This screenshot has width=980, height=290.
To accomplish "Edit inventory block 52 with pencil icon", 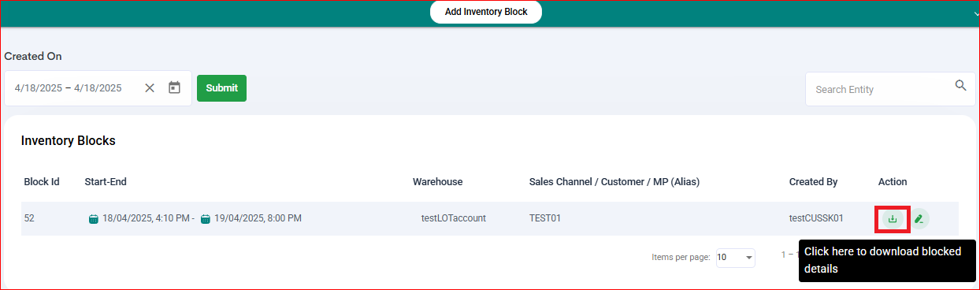I will tap(919, 218).
